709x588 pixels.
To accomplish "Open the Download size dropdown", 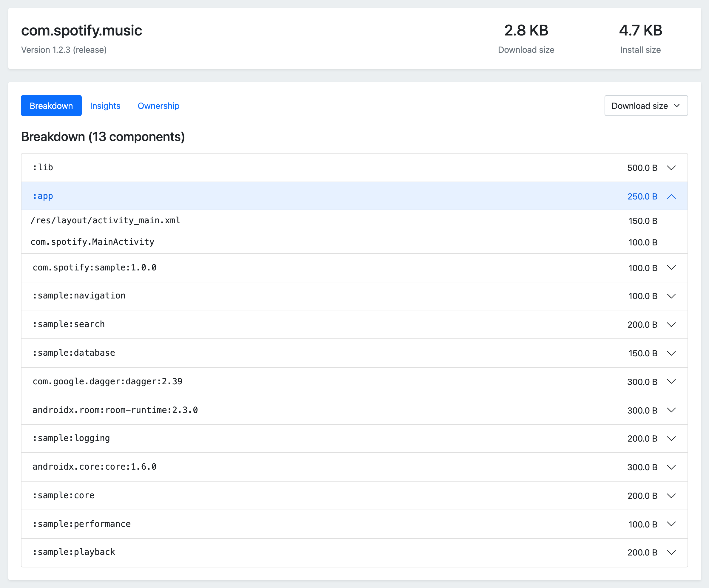I will (645, 106).
